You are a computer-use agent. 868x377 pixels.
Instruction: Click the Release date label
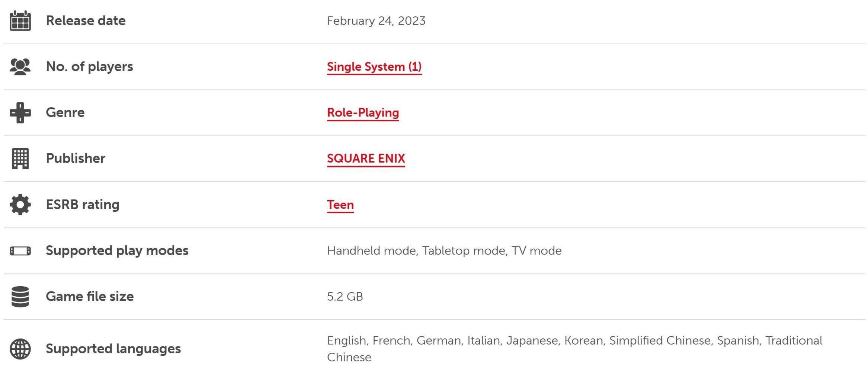pyautogui.click(x=86, y=21)
